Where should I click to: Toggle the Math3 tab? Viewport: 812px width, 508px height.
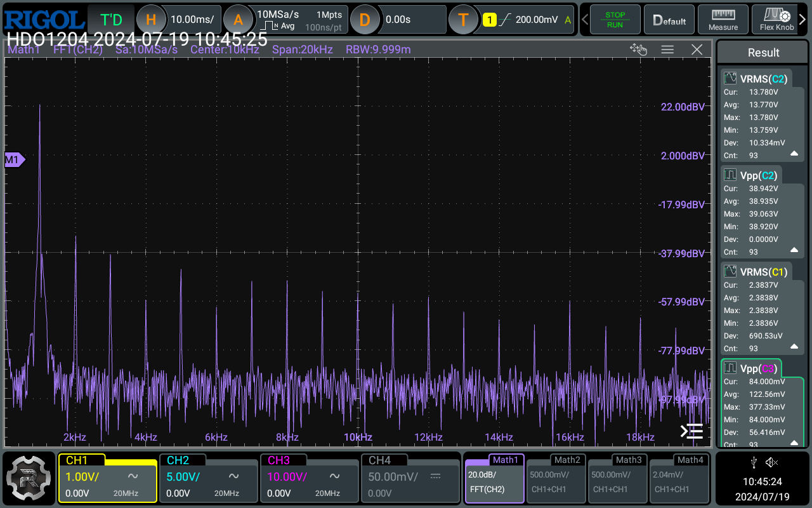[x=617, y=478]
